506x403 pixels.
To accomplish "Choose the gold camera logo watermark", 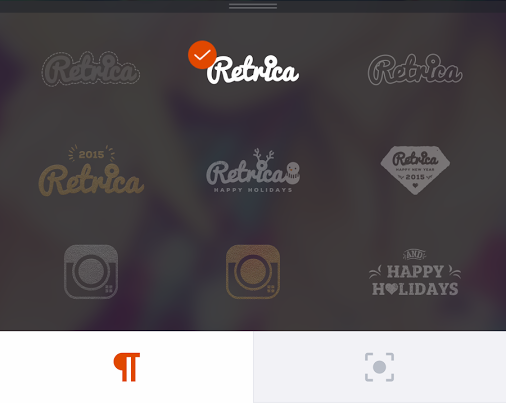I will pyautogui.click(x=253, y=272).
